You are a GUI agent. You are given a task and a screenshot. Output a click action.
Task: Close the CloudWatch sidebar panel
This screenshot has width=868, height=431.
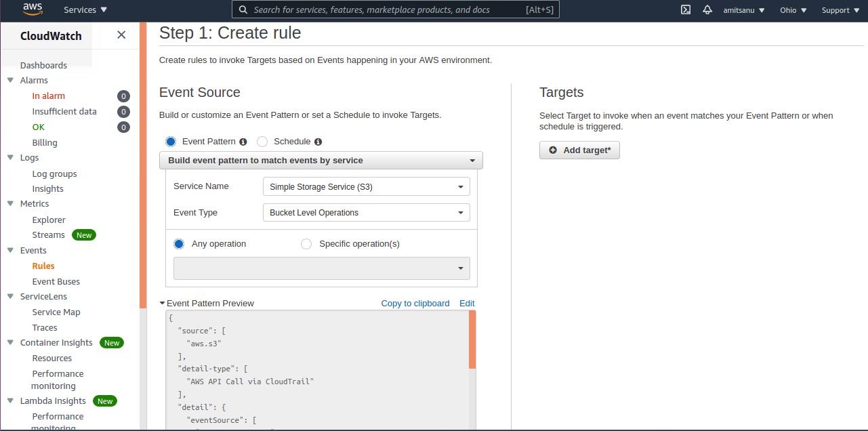[x=121, y=35]
